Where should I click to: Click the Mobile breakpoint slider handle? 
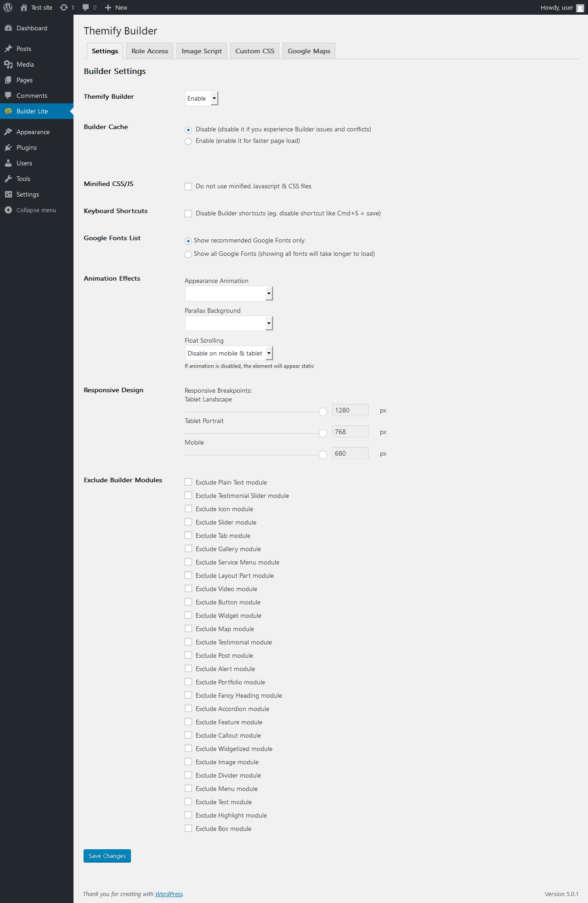(323, 455)
